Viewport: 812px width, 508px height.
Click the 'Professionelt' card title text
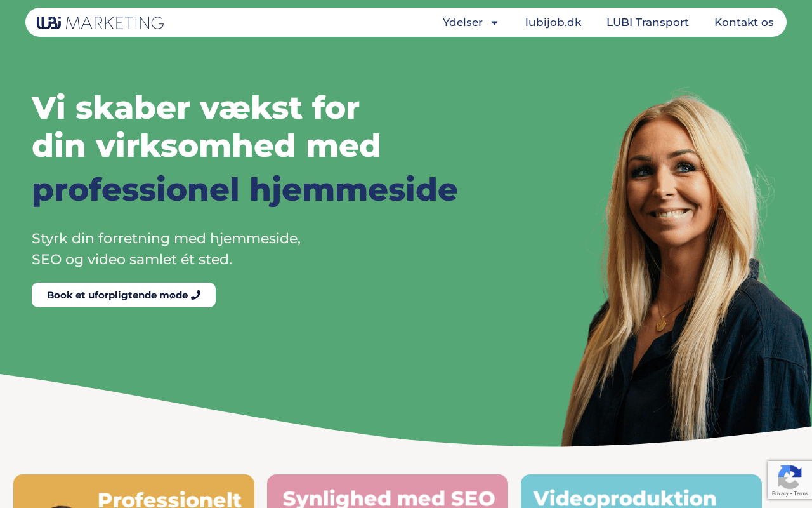tap(169, 498)
